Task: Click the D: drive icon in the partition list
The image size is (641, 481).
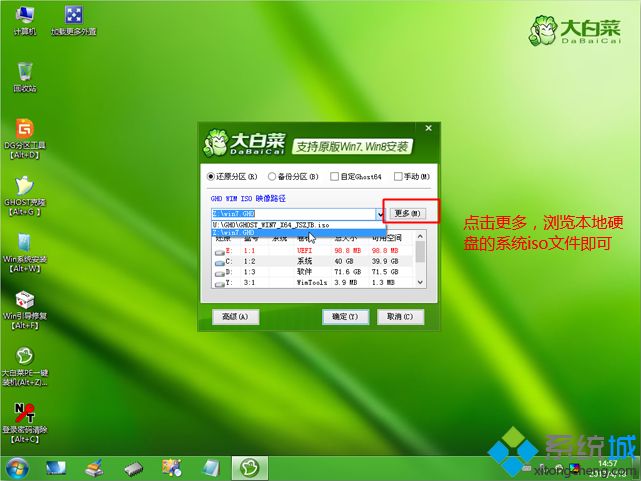Action: tap(220, 273)
